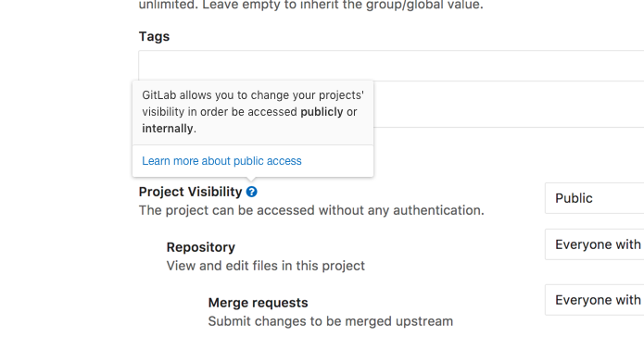Open the Public visibility dropdown

[x=594, y=198]
